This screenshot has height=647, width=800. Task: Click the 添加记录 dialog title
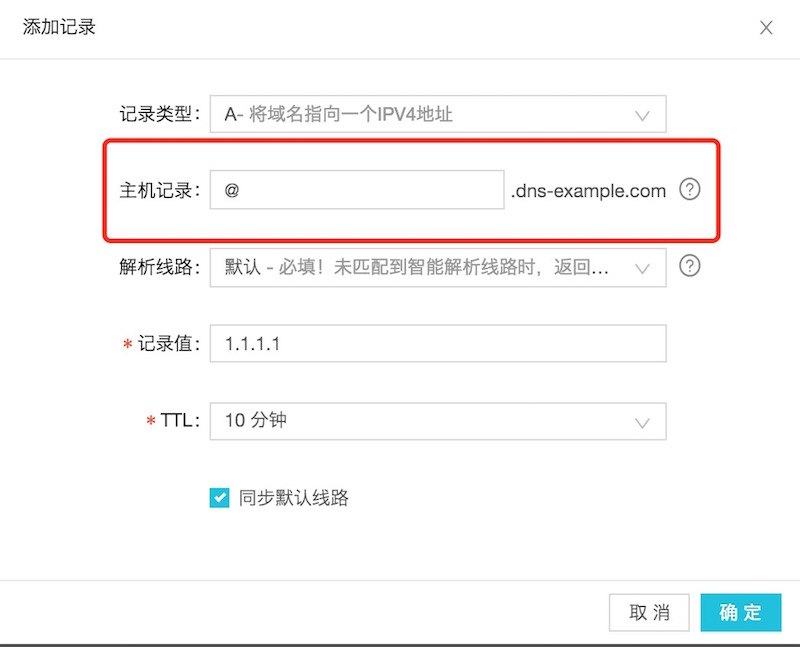coord(59,27)
